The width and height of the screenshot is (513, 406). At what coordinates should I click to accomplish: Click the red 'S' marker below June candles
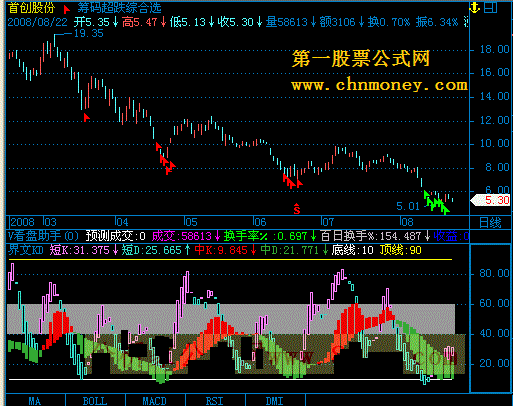coord(297,209)
